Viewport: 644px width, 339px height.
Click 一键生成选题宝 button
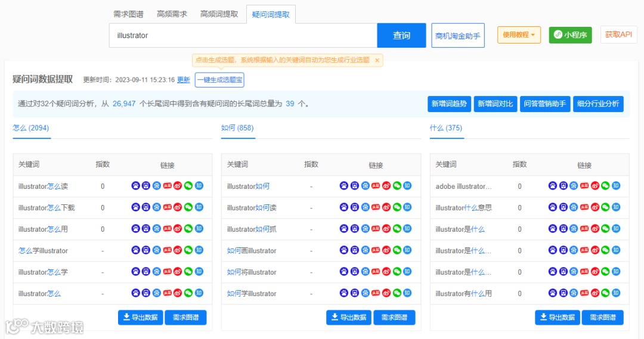(x=219, y=80)
